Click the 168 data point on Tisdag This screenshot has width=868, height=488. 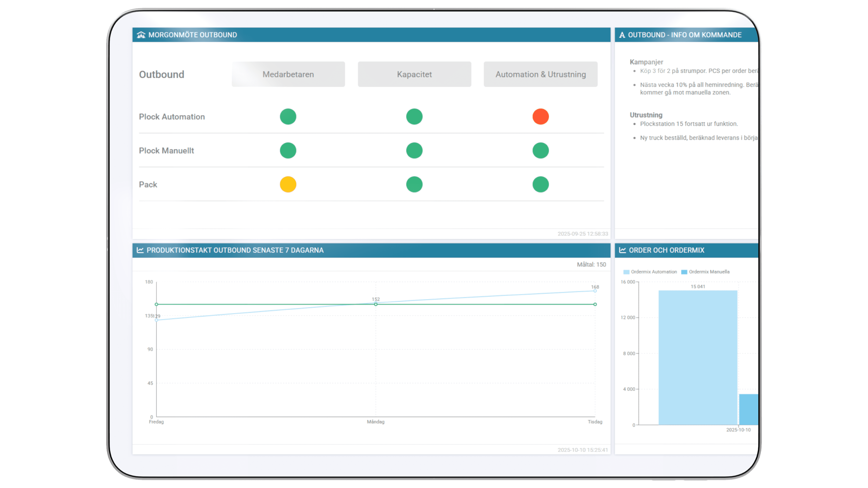(595, 291)
